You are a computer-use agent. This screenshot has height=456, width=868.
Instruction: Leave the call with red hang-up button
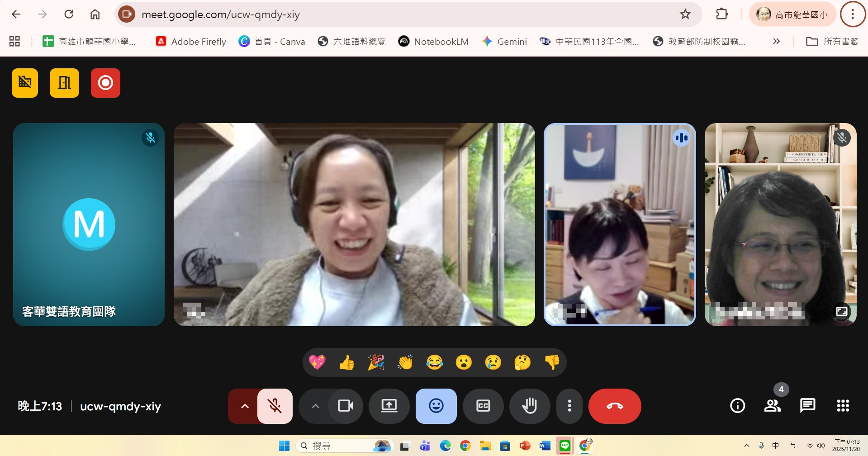click(614, 406)
